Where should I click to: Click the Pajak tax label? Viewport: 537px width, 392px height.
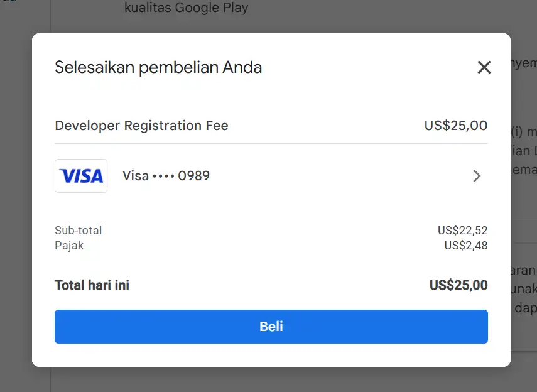tap(69, 246)
